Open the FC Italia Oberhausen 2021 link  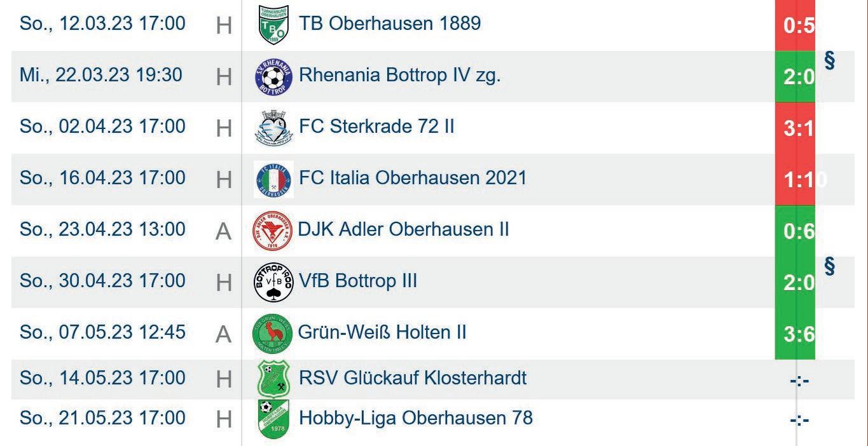413,177
